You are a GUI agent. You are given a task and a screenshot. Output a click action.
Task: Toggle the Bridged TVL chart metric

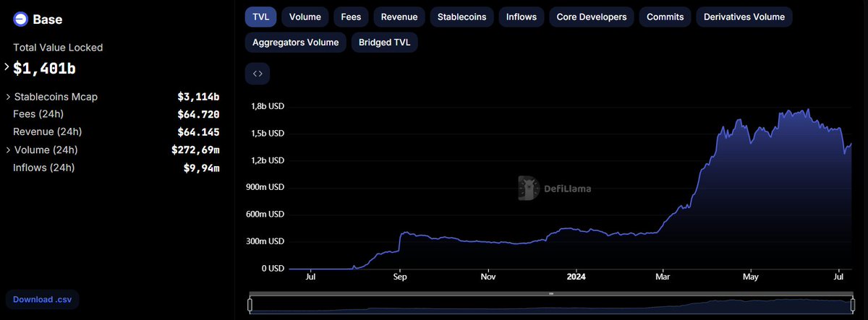pos(384,43)
